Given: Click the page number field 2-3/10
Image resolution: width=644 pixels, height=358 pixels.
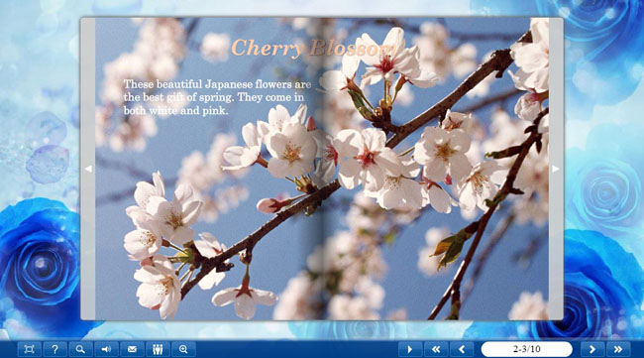Looking at the screenshot, I should pyautogui.click(x=526, y=349).
